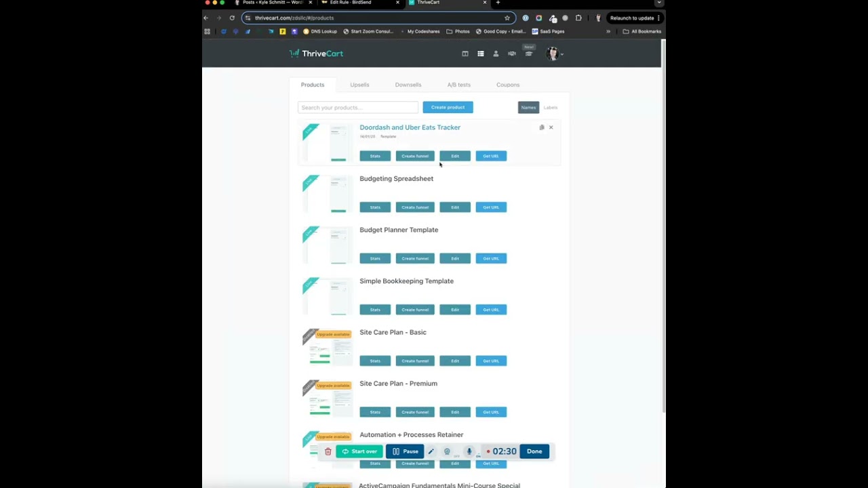Open the browser apps grid in bookmarks bar
The width and height of the screenshot is (868, 488).
(208, 31)
